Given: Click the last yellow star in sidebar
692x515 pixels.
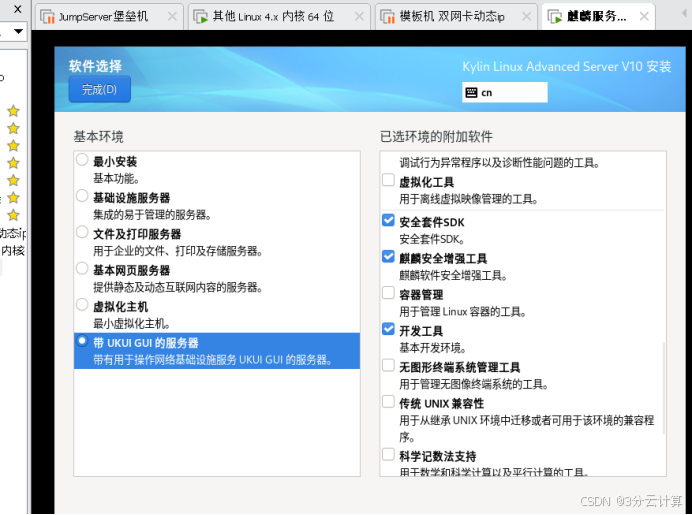Looking at the screenshot, I should click(x=13, y=215).
